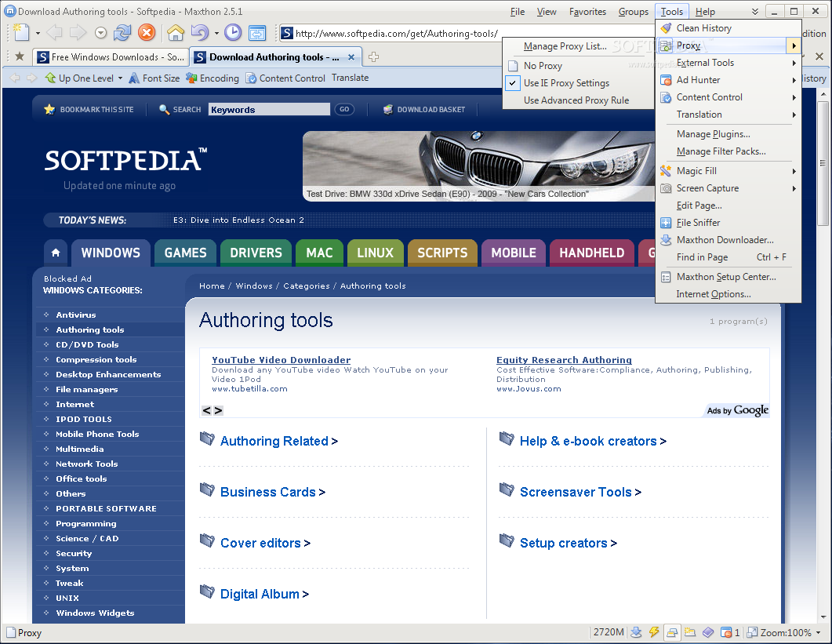Open the New Tab dropdown arrow beside page icon
The height and width of the screenshot is (644, 832).
point(38,34)
